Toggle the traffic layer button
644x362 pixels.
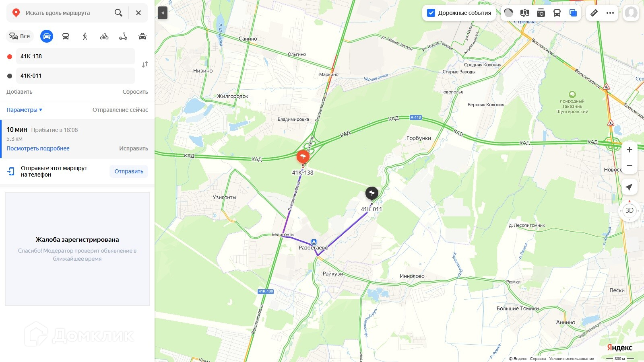509,13
